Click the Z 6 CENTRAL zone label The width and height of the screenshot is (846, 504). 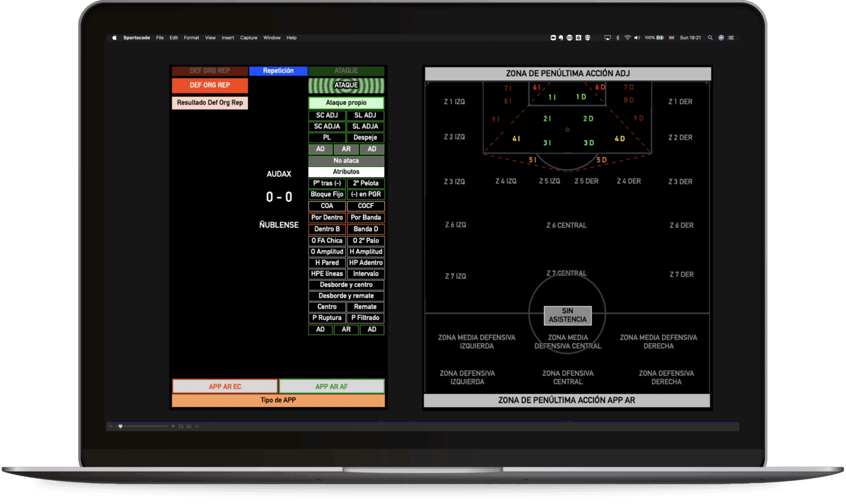click(x=567, y=225)
